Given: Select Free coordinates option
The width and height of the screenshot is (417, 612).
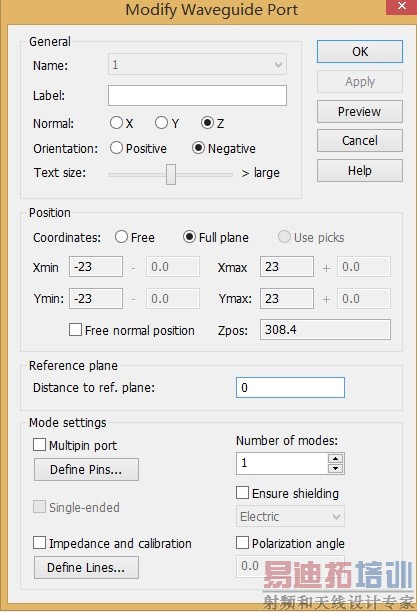Looking at the screenshot, I should click(x=121, y=237).
